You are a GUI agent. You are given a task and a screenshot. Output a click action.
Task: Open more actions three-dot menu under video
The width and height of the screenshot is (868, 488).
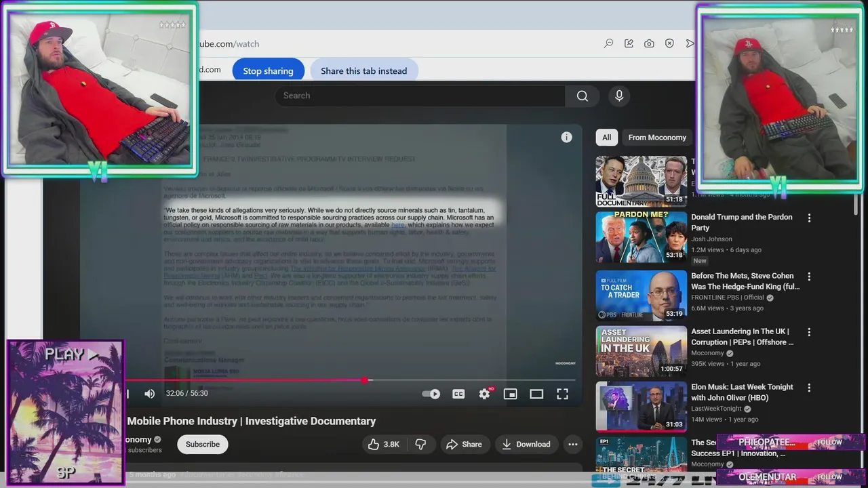572,444
